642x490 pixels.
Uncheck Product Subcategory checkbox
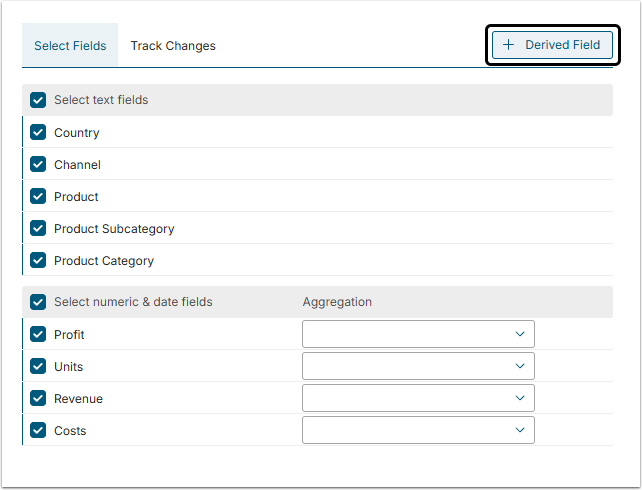click(x=39, y=229)
